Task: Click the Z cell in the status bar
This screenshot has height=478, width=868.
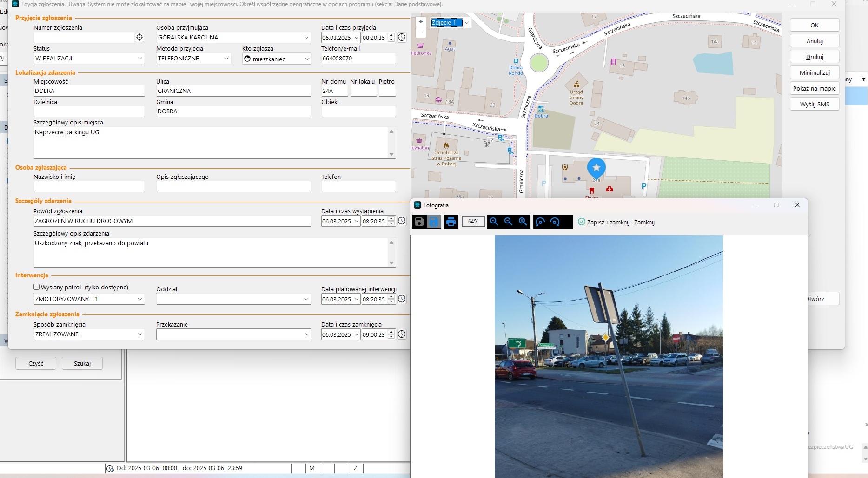Action: tap(356, 468)
